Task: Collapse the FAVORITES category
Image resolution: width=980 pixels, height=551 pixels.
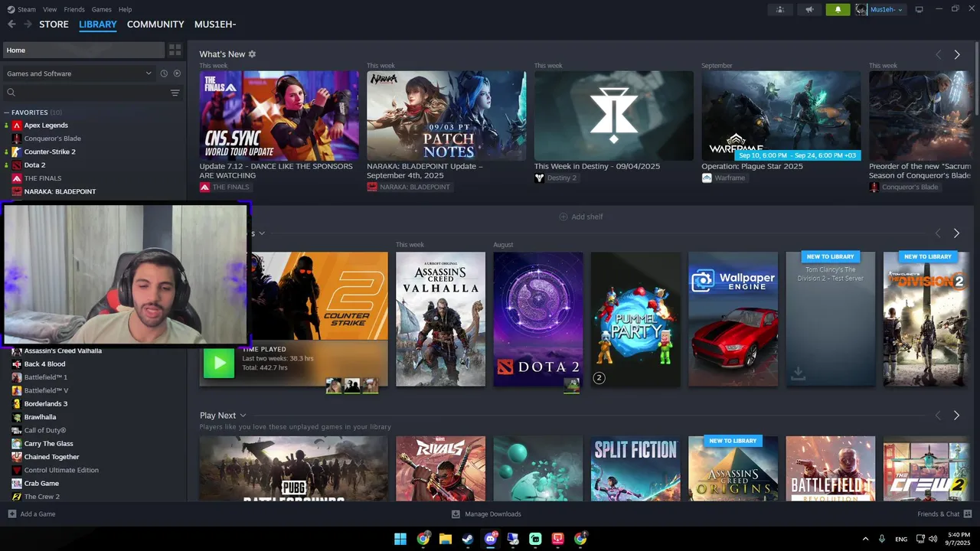Action: click(x=7, y=112)
